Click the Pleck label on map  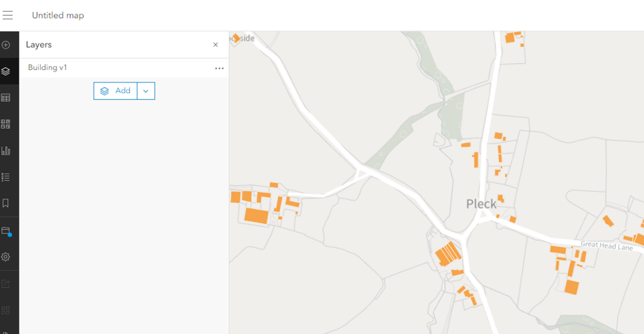tap(481, 204)
